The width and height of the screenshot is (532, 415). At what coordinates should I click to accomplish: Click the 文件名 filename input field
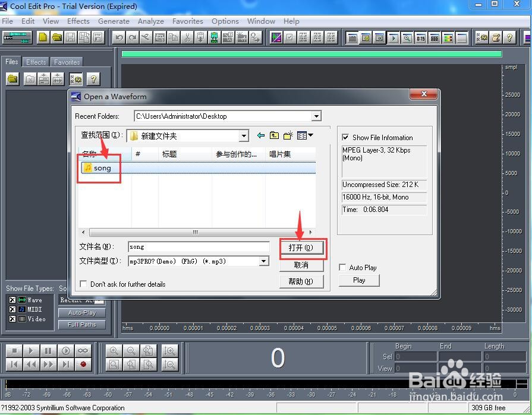(x=199, y=247)
